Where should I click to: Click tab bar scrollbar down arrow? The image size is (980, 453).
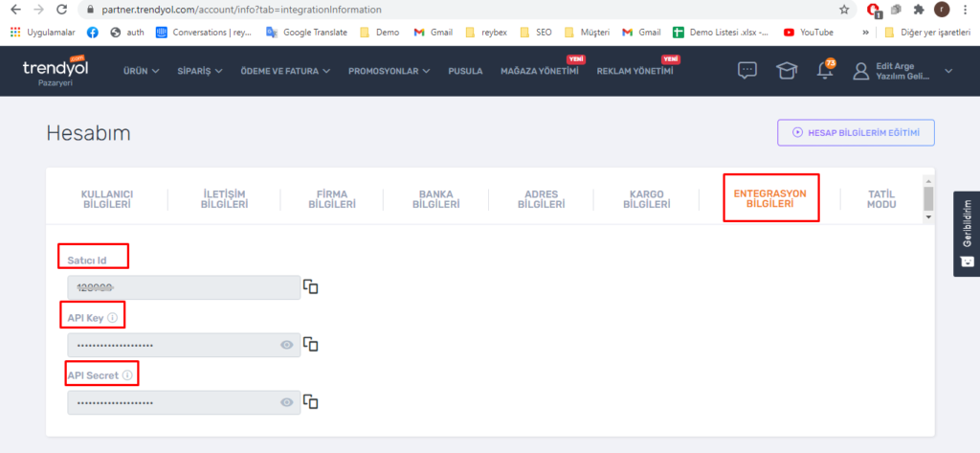pyautogui.click(x=928, y=216)
